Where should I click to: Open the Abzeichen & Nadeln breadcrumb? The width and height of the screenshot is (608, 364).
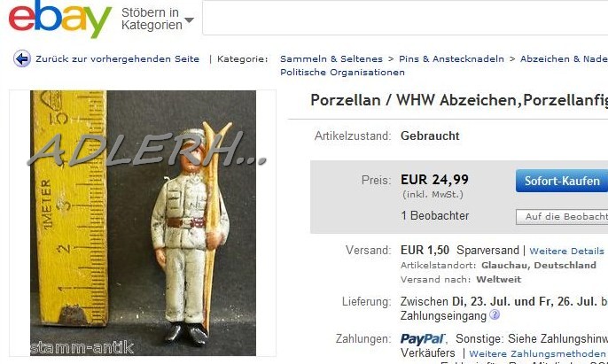tap(564, 59)
